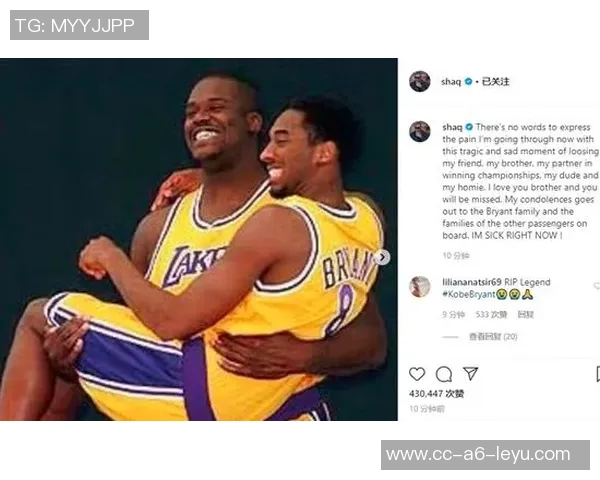Viewport: 600px width, 480px height.
Task: Open the lilianaanatsir69 username link
Action: [472, 282]
